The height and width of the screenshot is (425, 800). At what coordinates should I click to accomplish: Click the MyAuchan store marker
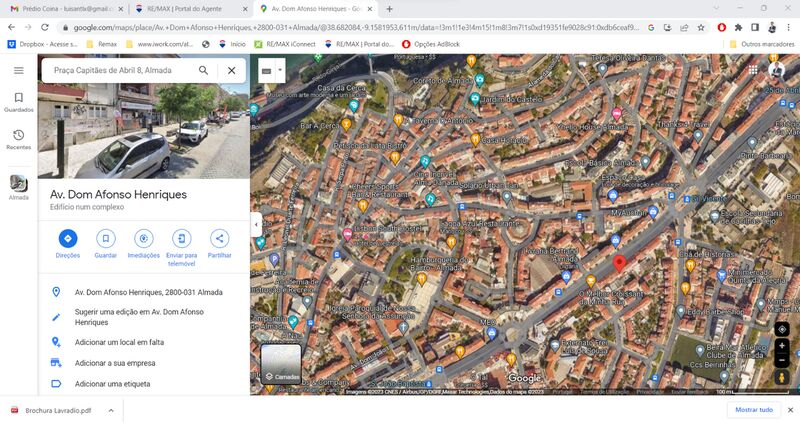pyautogui.click(x=653, y=212)
